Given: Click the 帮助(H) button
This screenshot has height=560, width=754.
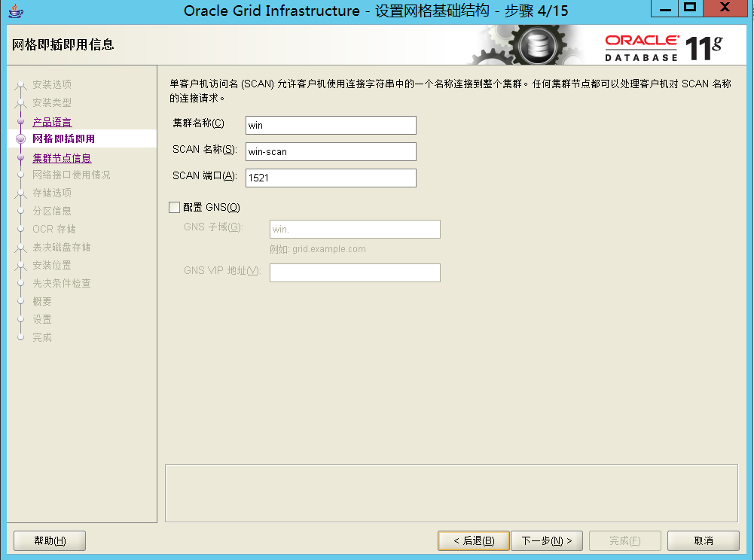Looking at the screenshot, I should click(x=50, y=540).
